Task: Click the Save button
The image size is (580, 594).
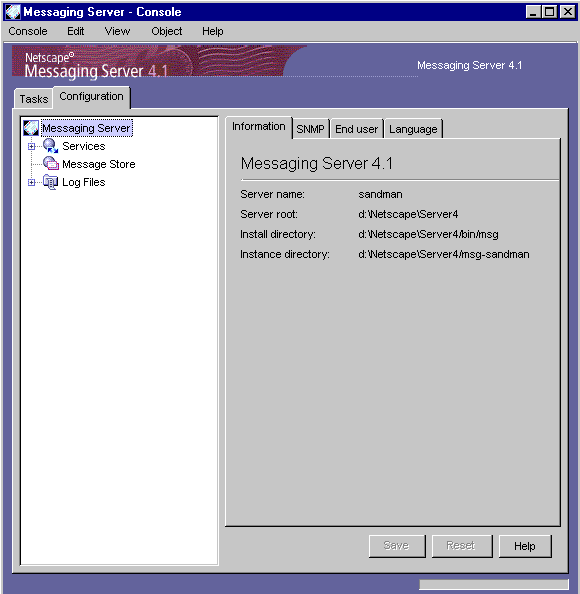Action: [397, 546]
